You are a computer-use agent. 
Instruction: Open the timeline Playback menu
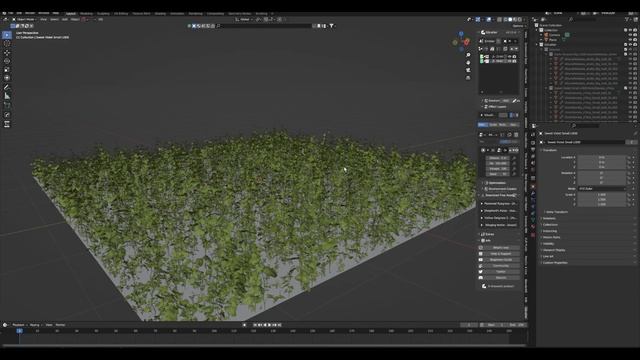point(18,325)
